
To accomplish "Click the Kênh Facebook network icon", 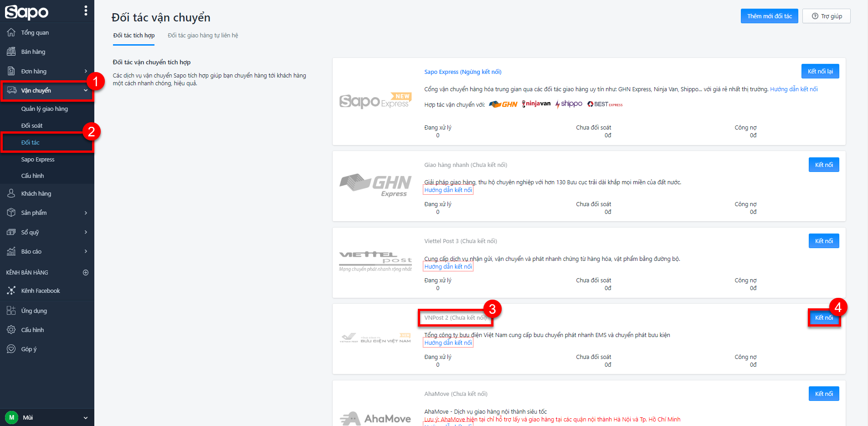I will click(x=11, y=291).
